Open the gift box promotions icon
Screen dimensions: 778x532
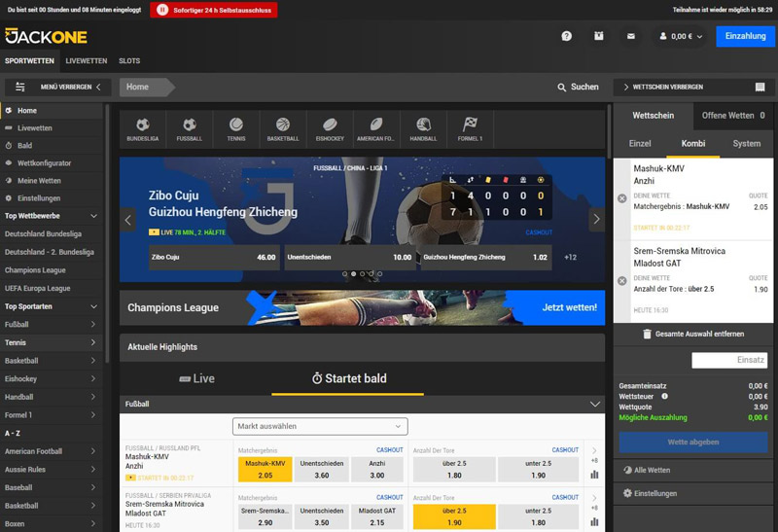[599, 36]
